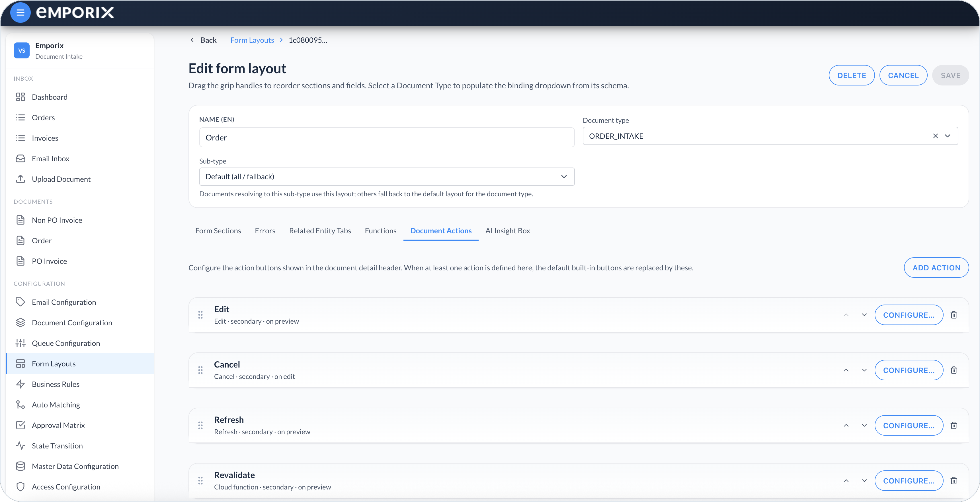The height and width of the screenshot is (502, 980).
Task: Click the VS tenant avatar
Action: [x=22, y=50]
